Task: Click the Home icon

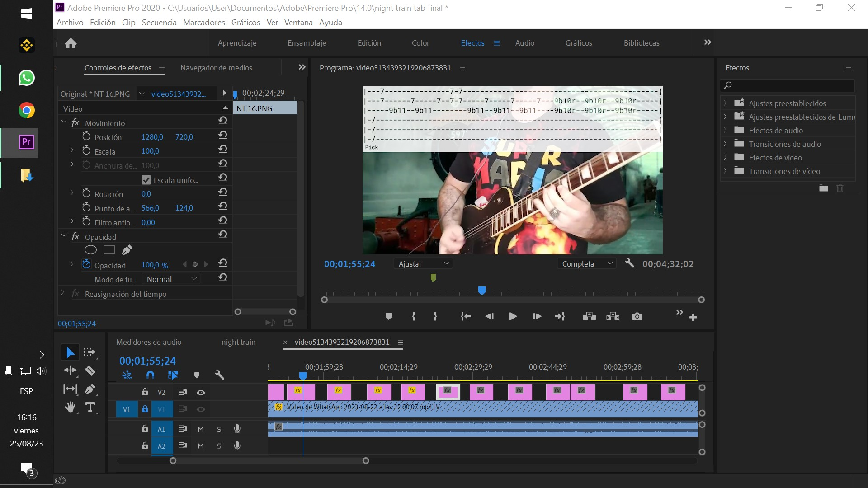Action: 71,43
